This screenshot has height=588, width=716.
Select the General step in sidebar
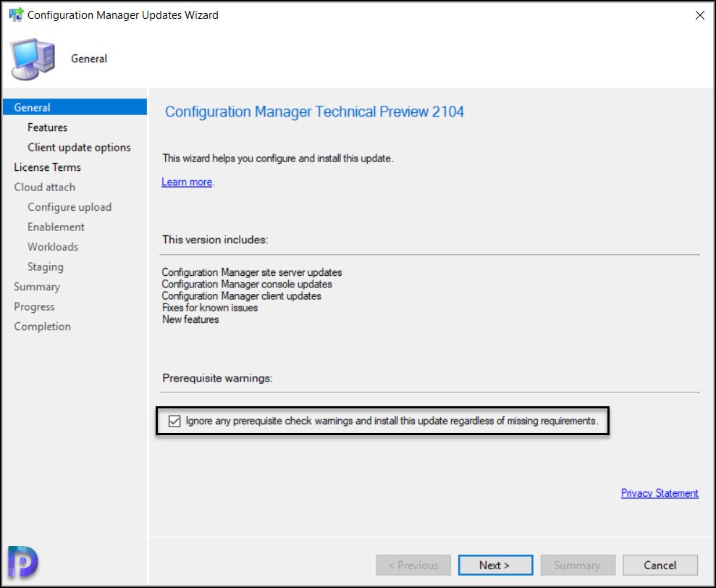(75, 107)
